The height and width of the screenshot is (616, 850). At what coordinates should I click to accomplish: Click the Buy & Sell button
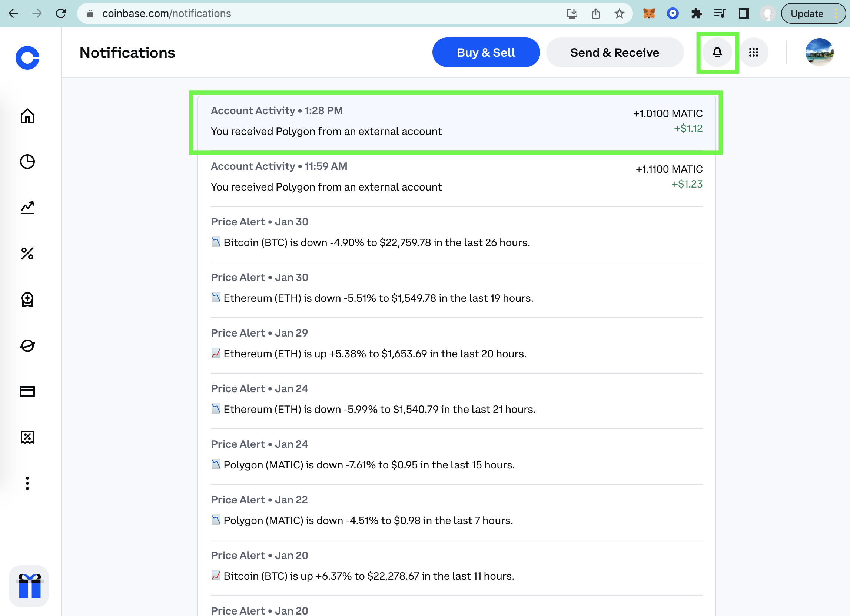pos(486,53)
